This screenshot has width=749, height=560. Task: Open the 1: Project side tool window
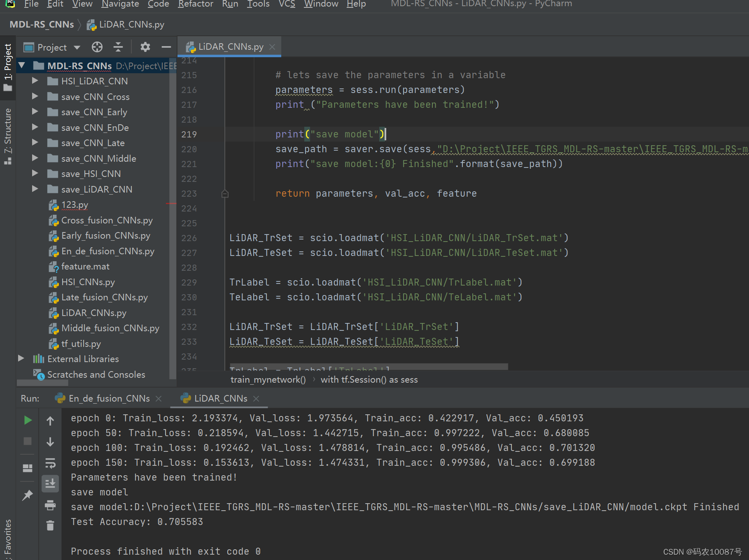point(8,67)
